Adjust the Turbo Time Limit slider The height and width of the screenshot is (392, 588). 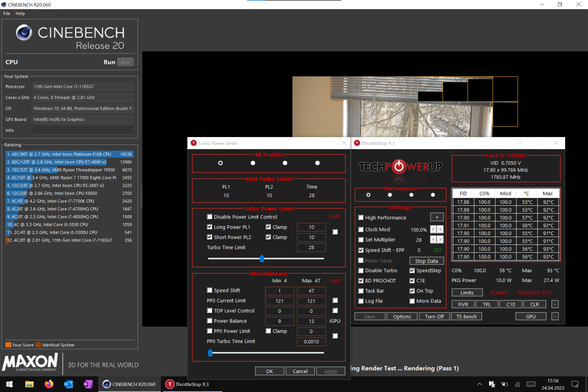click(262, 259)
